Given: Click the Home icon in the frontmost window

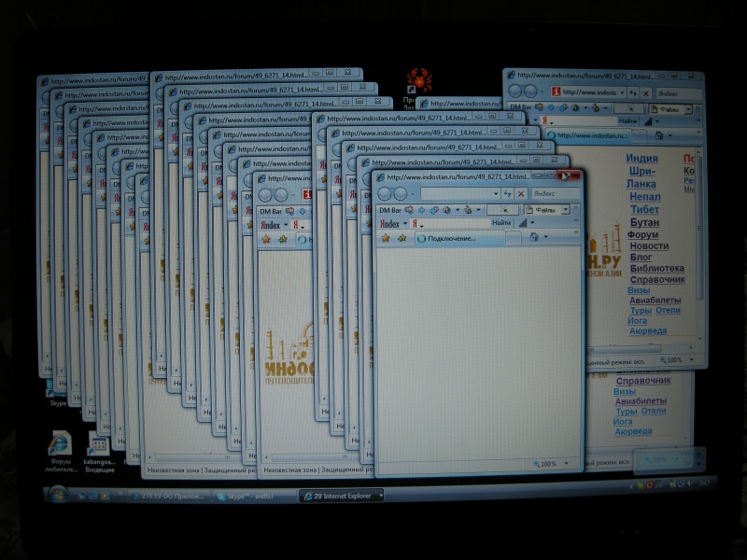Looking at the screenshot, I should (533, 237).
